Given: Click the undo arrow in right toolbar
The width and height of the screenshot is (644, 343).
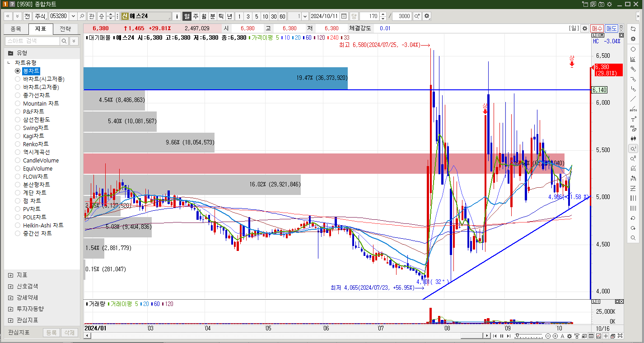Looking at the screenshot, I should (633, 218).
